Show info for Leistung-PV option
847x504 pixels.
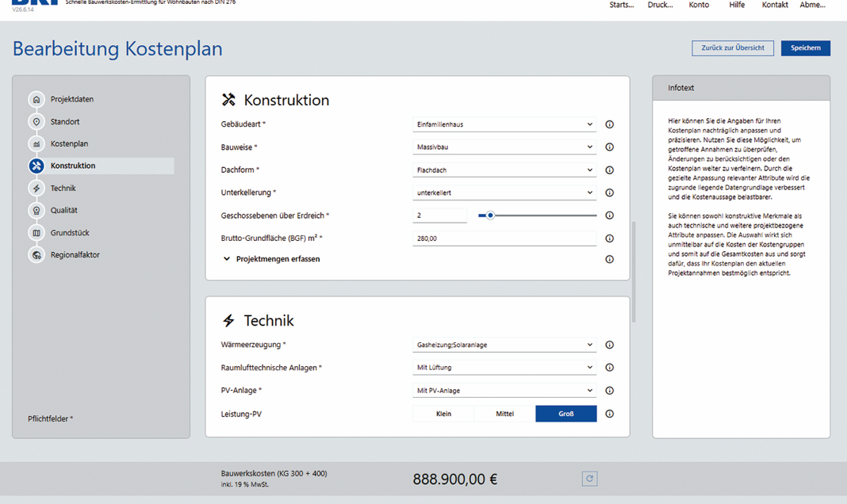(x=609, y=414)
